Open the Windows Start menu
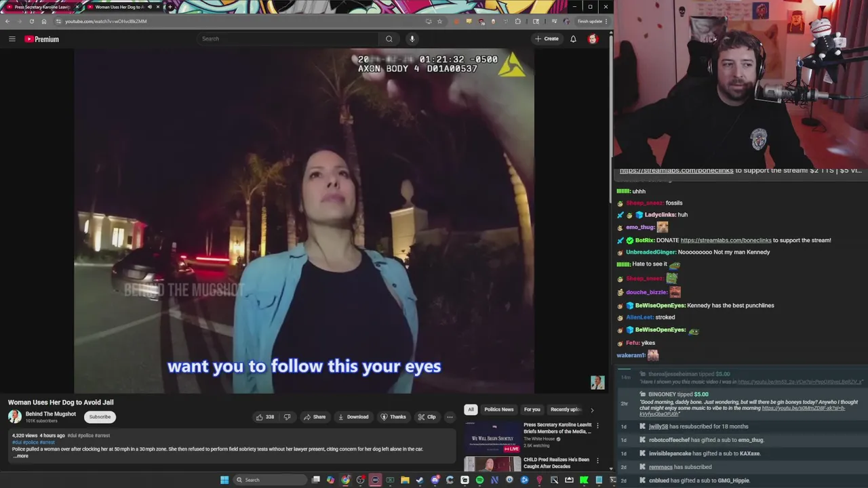Image resolution: width=868 pixels, height=488 pixels. [224, 480]
